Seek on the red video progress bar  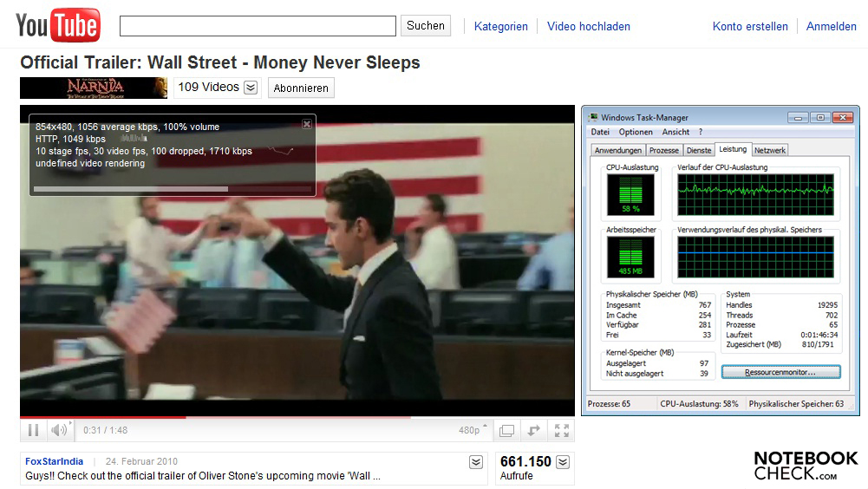[103, 417]
